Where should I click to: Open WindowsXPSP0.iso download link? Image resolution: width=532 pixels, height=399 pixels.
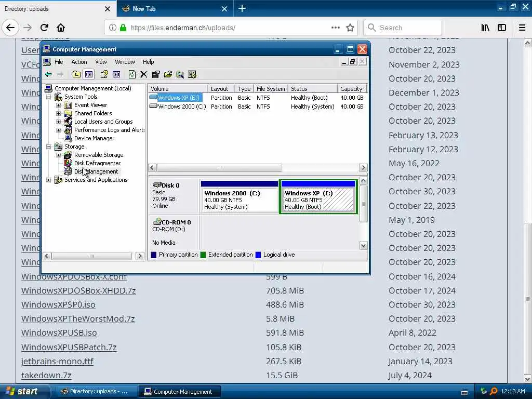pyautogui.click(x=58, y=304)
